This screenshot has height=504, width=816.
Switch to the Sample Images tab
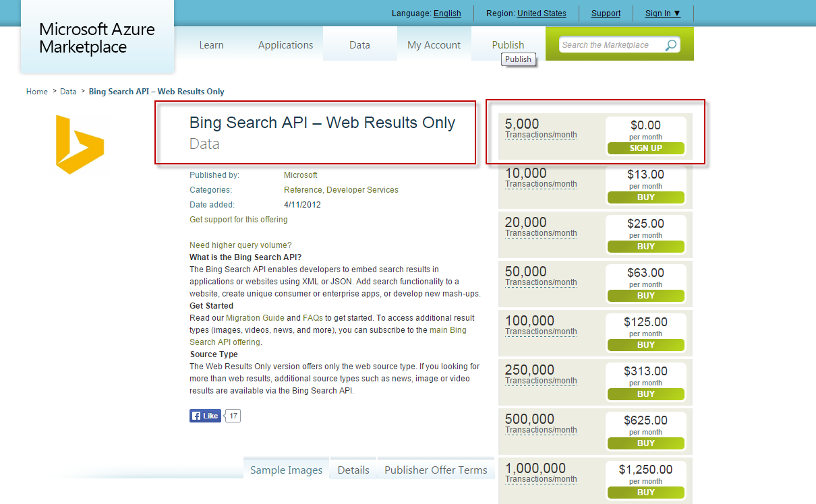click(287, 470)
